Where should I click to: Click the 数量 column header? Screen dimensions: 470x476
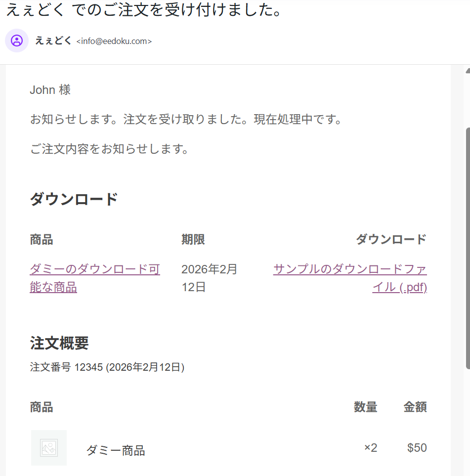coord(365,407)
